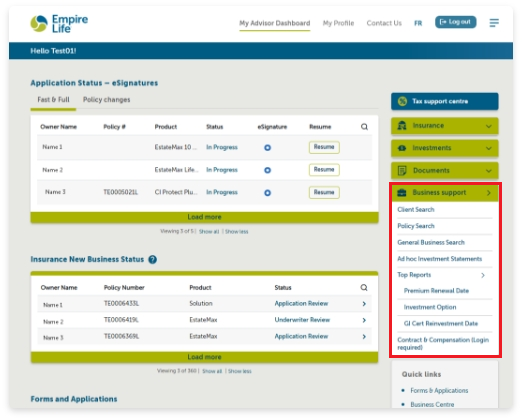
Task: Expand the Documents menu
Action: click(445, 170)
